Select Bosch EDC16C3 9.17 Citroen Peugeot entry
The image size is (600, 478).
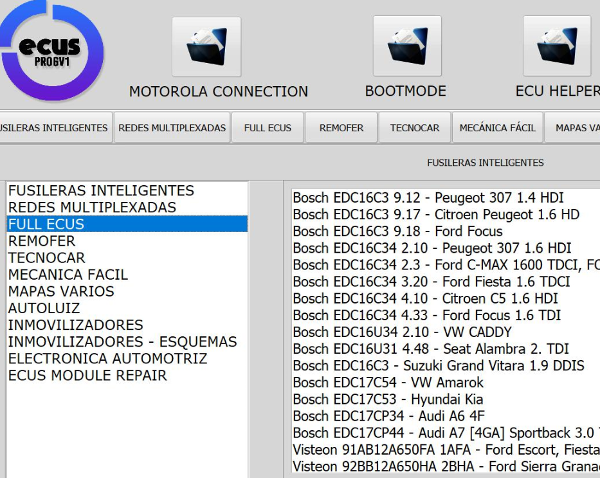click(446, 215)
